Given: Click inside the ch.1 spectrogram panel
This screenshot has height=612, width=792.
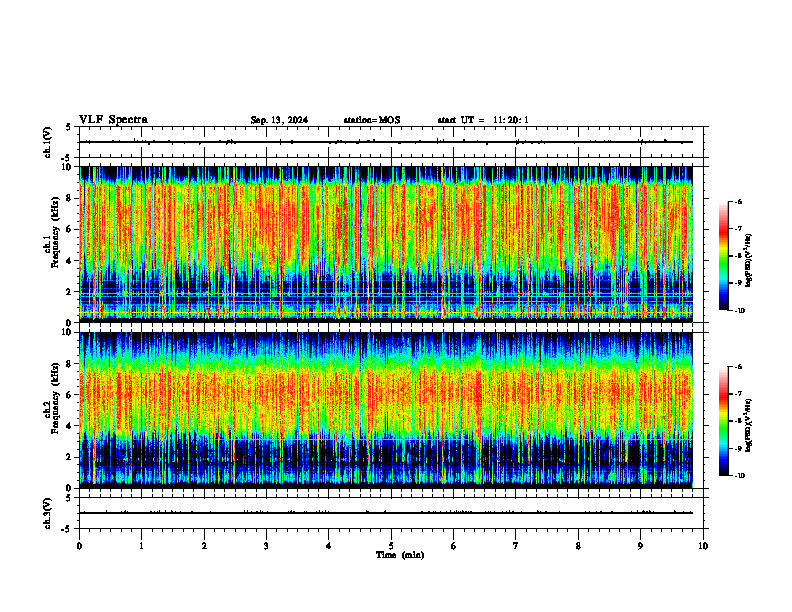Looking at the screenshot, I should (x=386, y=244).
